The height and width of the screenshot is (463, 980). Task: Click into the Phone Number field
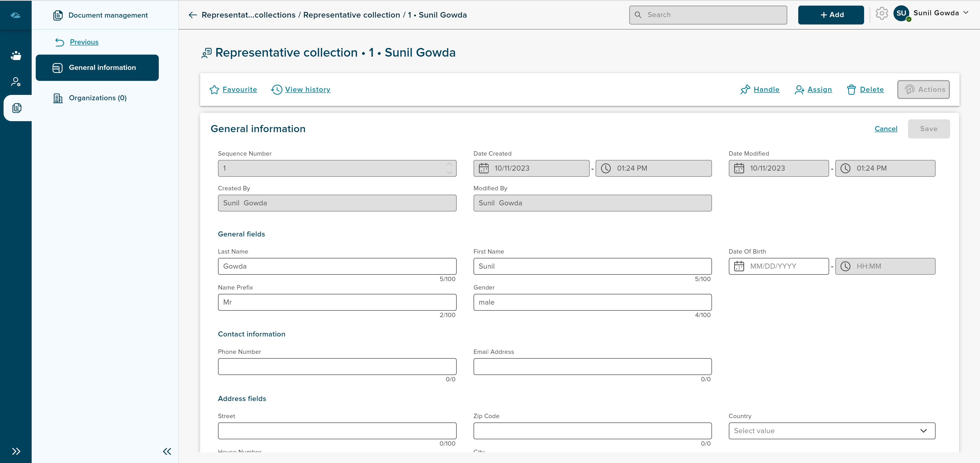click(337, 367)
